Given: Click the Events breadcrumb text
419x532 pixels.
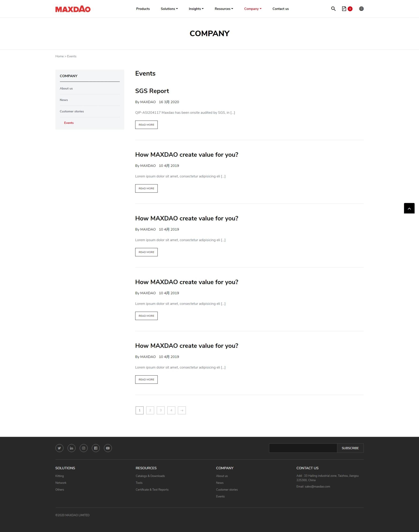Looking at the screenshot, I should click(x=72, y=56).
